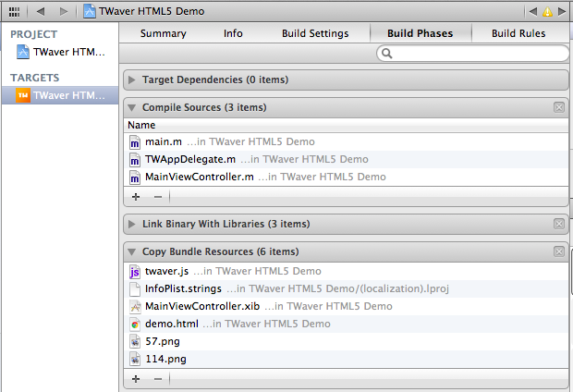
Task: Click the MainViewController.xib file icon
Action: click(135, 306)
